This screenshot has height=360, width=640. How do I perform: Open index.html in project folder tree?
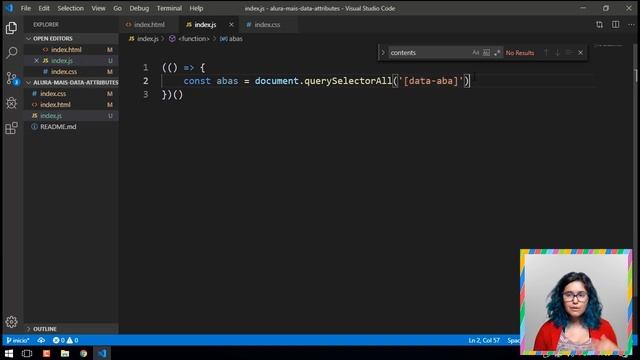[71, 104]
